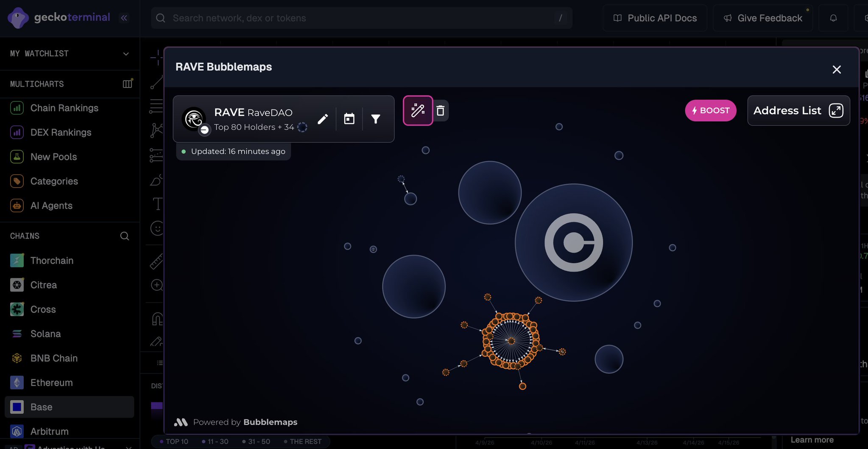
Task: Click the Give Feedback button
Action: pyautogui.click(x=763, y=18)
